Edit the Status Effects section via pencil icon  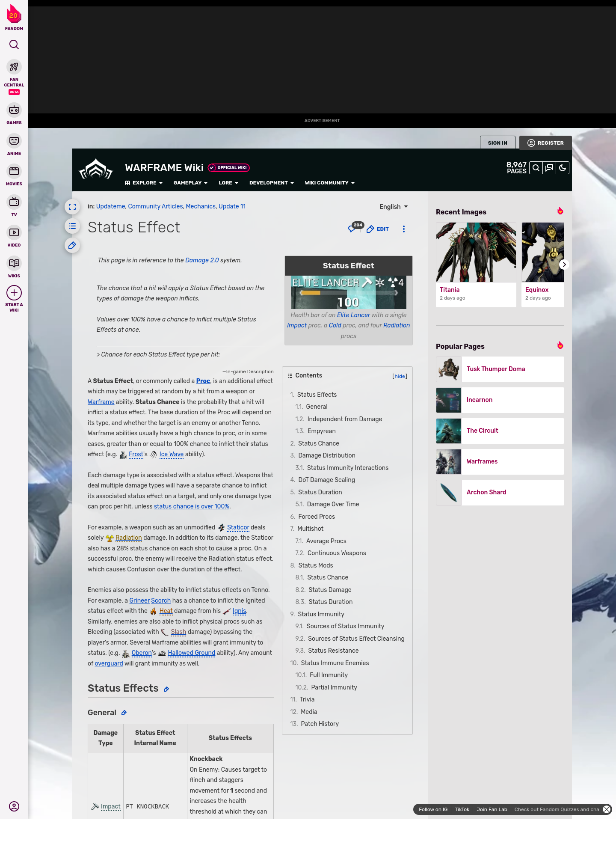tap(166, 689)
